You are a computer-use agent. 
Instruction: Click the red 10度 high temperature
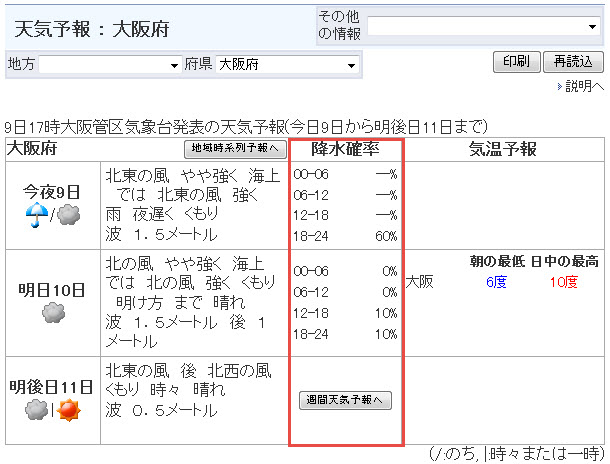point(563,282)
